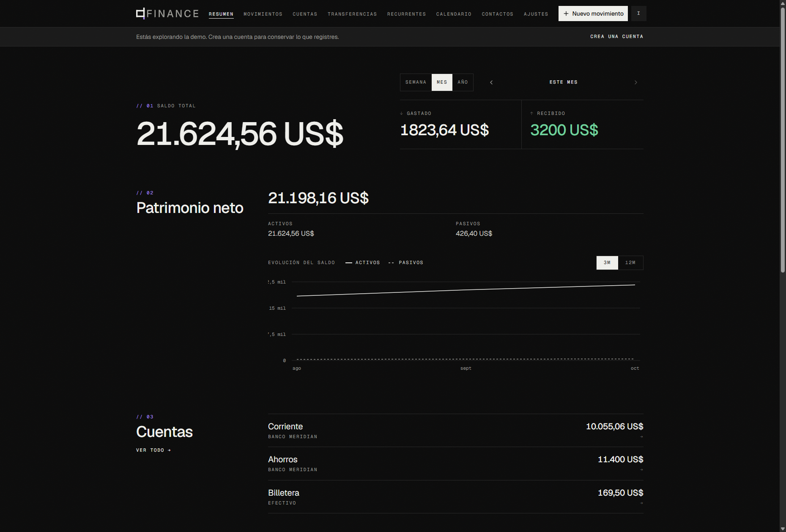The width and height of the screenshot is (786, 532).
Task: Open the Calendario tab
Action: [454, 14]
